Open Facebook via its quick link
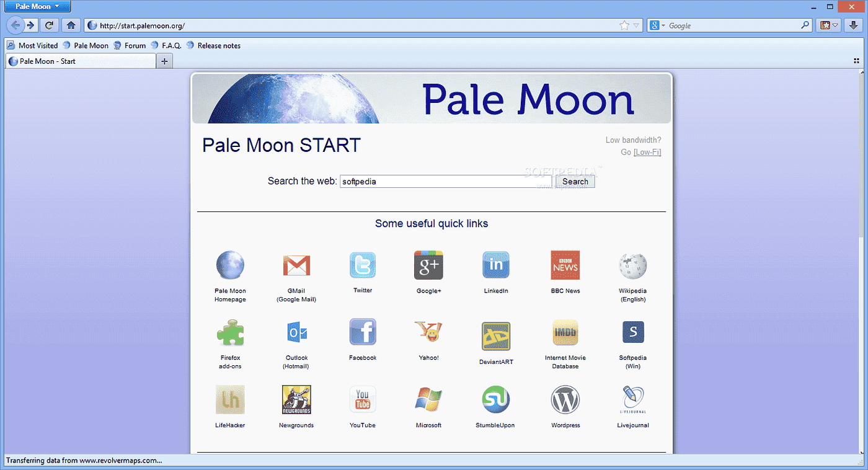868x470 pixels. coord(362,332)
